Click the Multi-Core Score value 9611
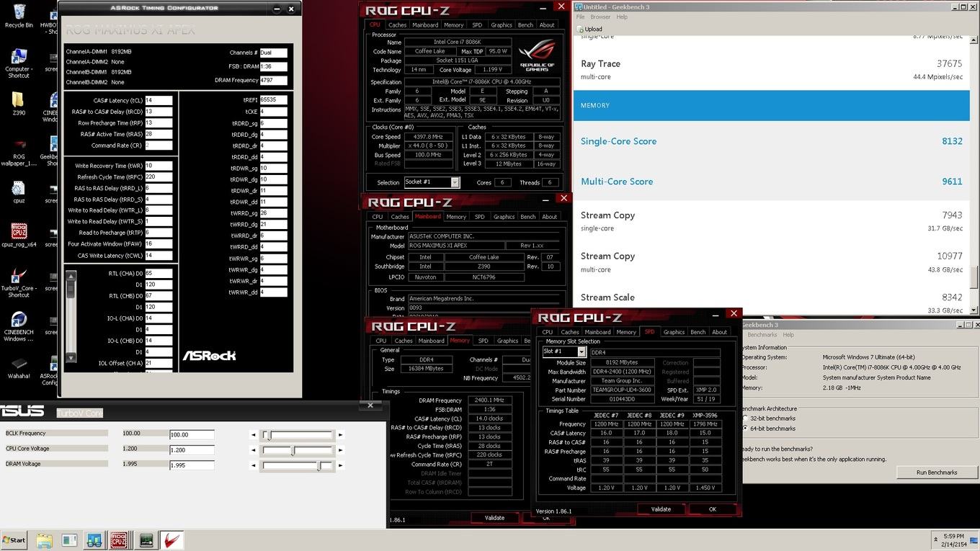980x551 pixels. [x=952, y=182]
